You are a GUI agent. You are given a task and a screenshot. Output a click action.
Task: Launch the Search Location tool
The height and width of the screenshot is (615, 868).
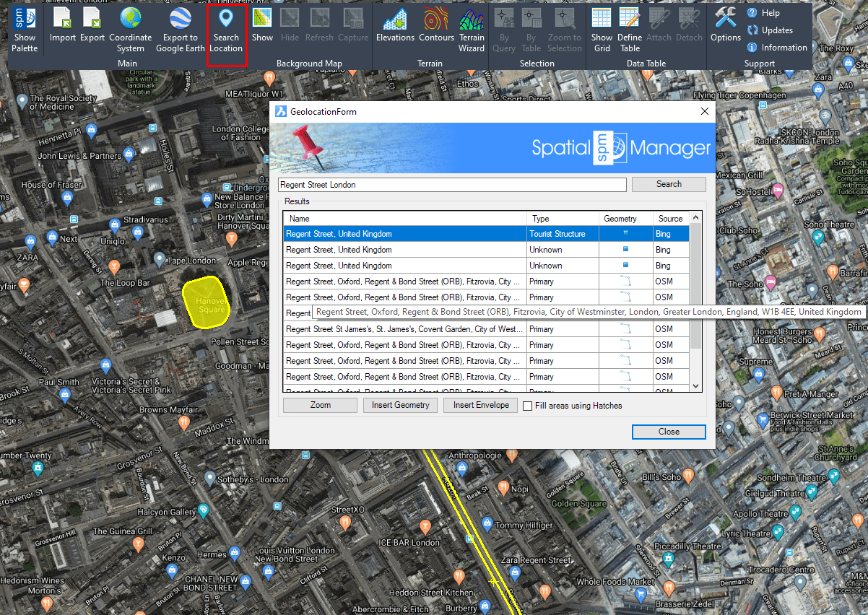(226, 30)
